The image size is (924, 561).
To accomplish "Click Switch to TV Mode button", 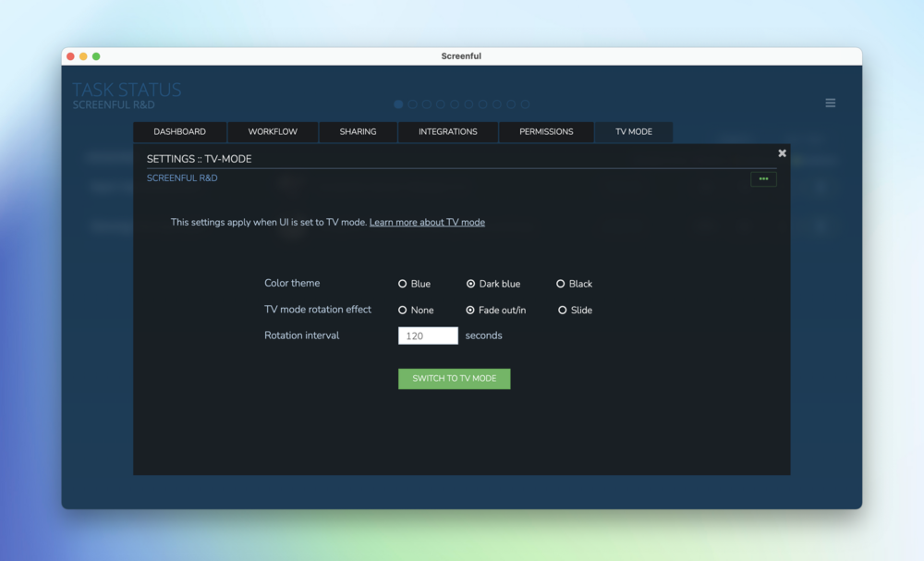I will (455, 379).
